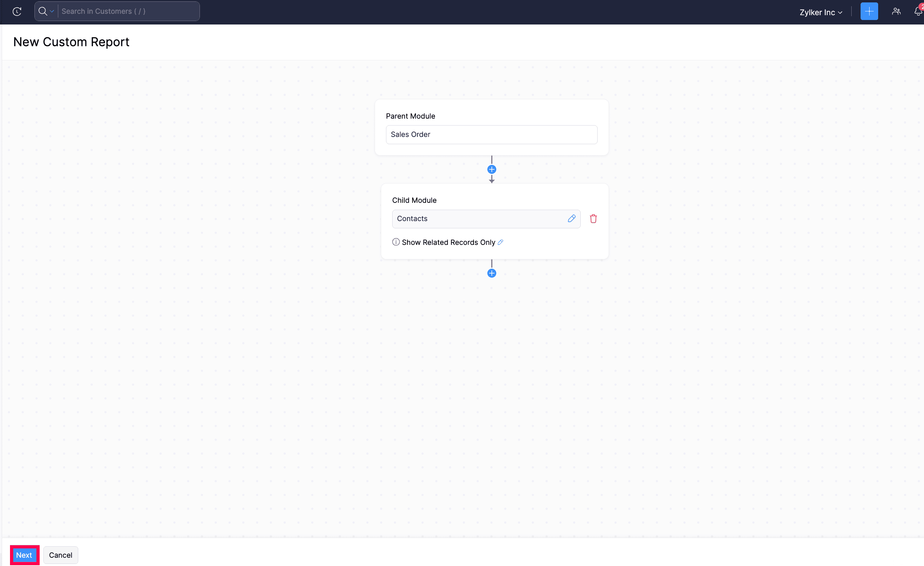Screen dimensions: 924x566
Task: Click the blue plus quick-create icon
Action: tap(869, 11)
